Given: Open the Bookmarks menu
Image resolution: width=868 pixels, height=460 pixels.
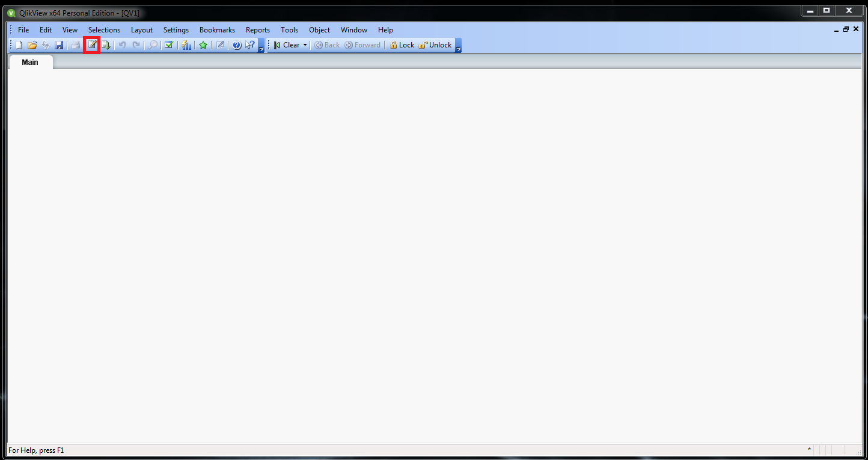Looking at the screenshot, I should click(x=217, y=30).
